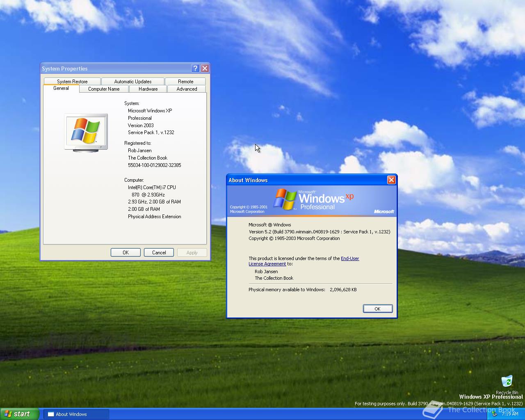
Task: Click the Help question mark in System Properties
Action: tap(195, 68)
